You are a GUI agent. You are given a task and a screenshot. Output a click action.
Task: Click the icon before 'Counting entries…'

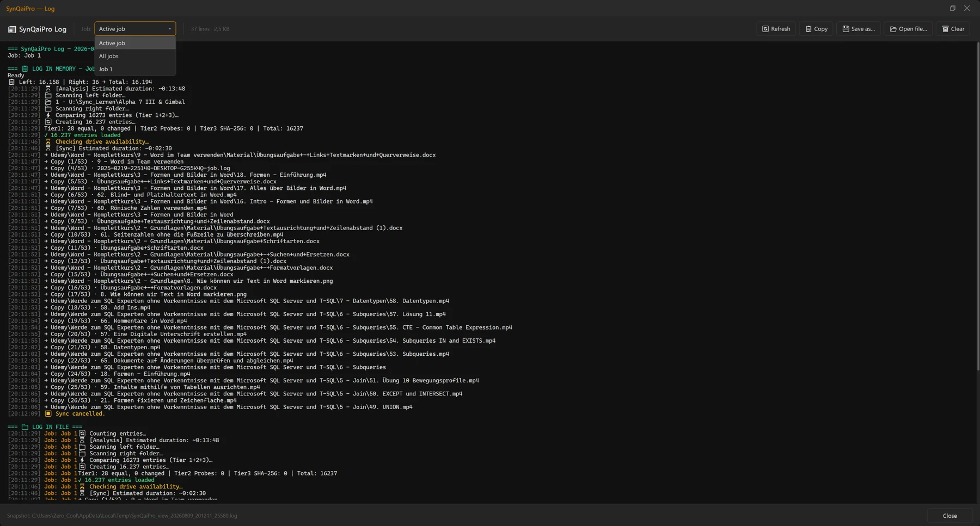(x=82, y=434)
